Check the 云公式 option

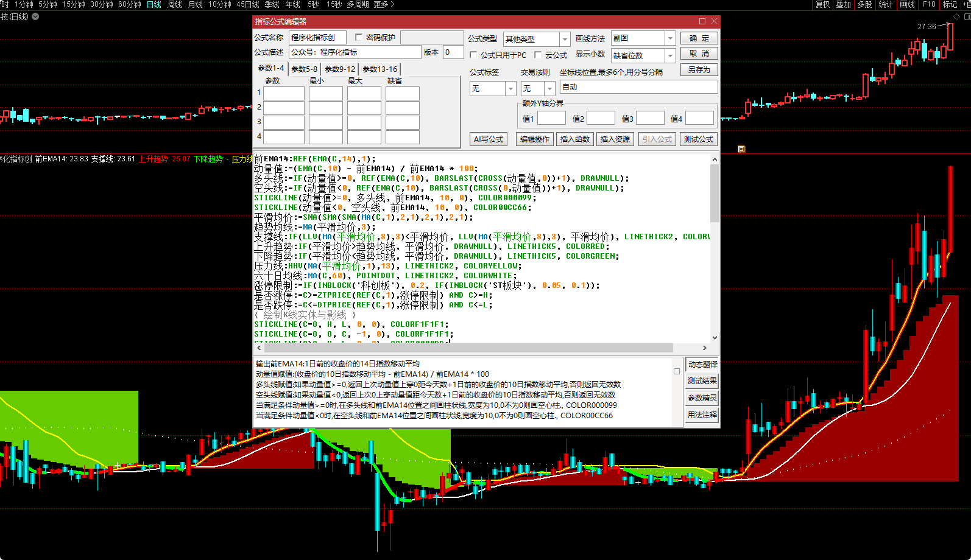click(538, 55)
